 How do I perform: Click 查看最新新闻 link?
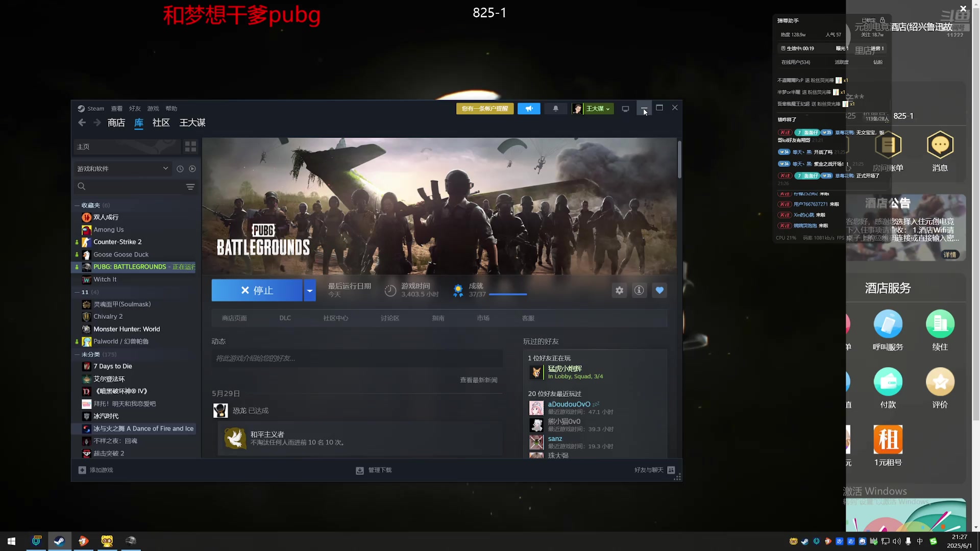click(479, 380)
